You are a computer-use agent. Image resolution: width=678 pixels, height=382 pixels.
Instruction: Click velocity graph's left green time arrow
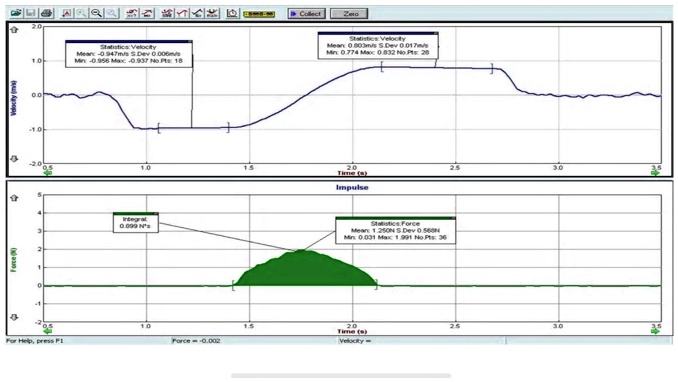pos(47,173)
